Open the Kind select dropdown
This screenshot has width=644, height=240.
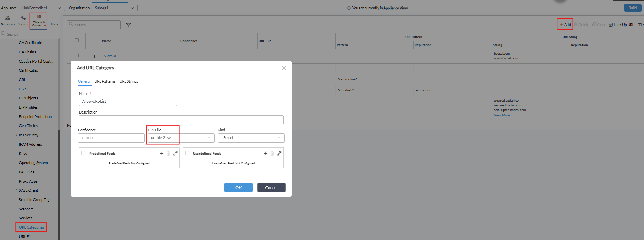(x=251, y=138)
